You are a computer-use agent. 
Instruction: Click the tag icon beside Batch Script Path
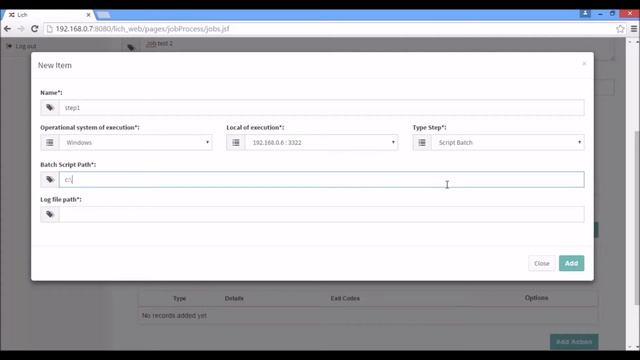(50, 180)
